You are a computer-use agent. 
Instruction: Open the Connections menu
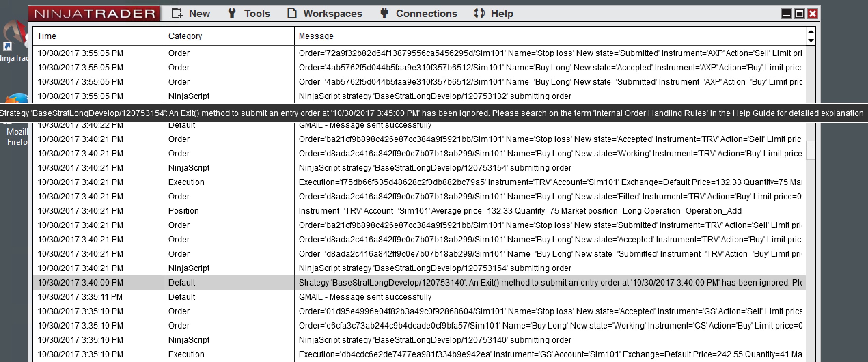point(418,14)
